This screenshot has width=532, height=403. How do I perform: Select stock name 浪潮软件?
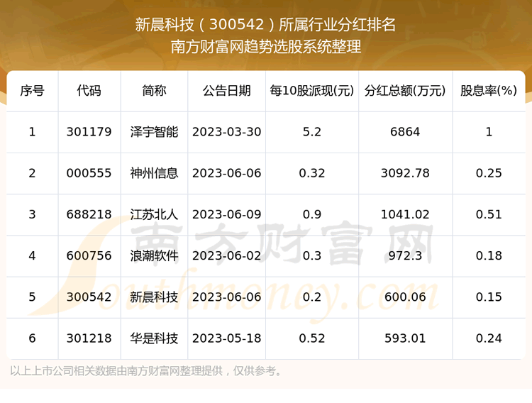[154, 255]
